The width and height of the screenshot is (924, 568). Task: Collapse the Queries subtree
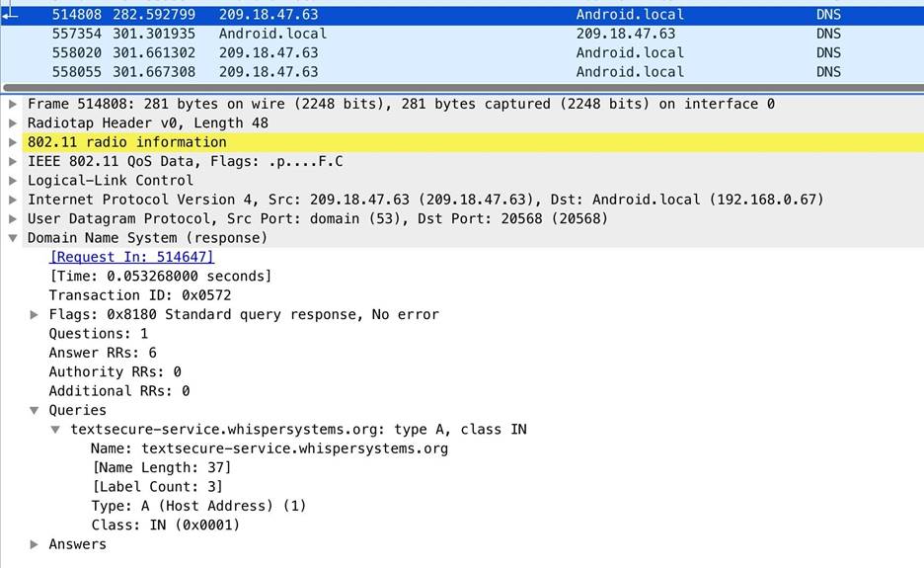(35, 410)
